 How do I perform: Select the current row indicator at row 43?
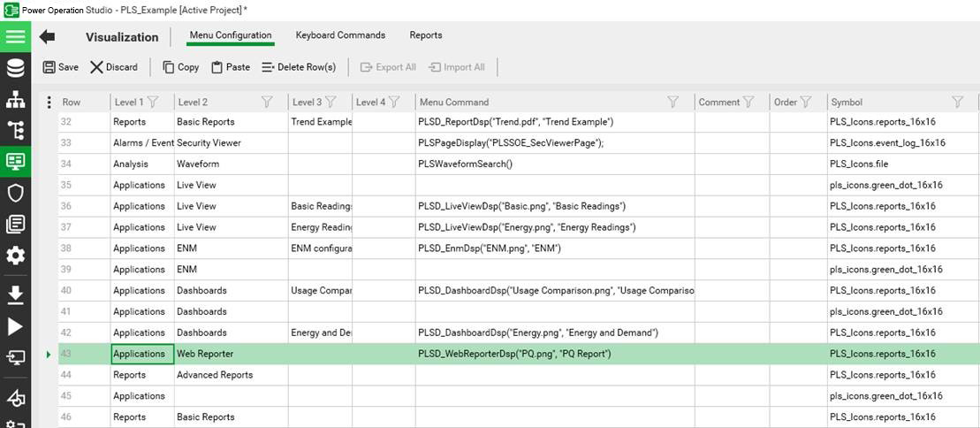49,355
